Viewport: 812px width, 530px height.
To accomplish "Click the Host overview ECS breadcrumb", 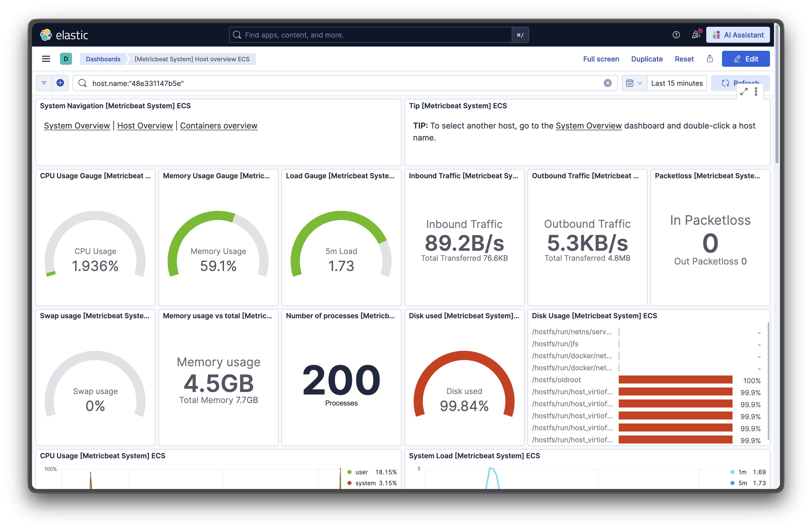I will click(192, 59).
